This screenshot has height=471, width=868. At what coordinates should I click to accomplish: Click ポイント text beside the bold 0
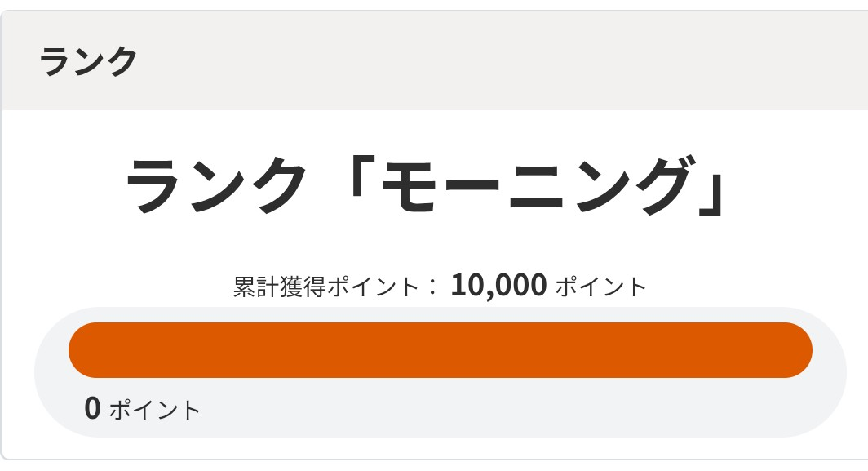[154, 409]
